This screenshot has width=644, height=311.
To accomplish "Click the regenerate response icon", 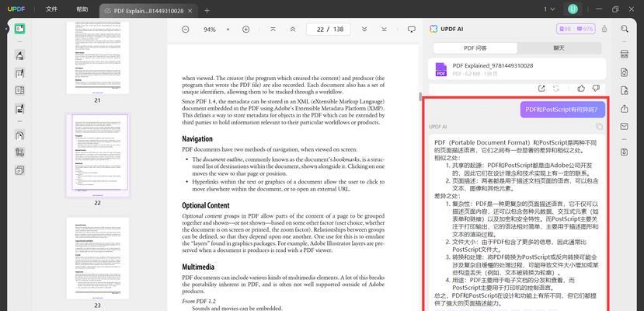I will coord(555,89).
